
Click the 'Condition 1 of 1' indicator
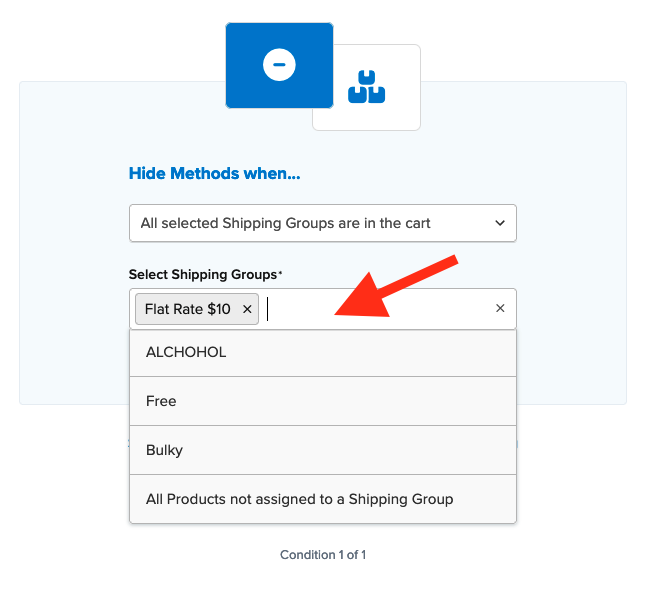pyautogui.click(x=323, y=554)
